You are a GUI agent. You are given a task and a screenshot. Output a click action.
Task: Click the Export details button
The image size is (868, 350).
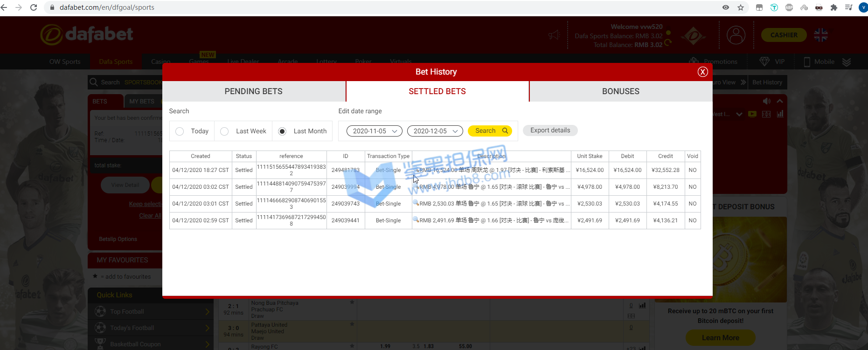point(550,130)
